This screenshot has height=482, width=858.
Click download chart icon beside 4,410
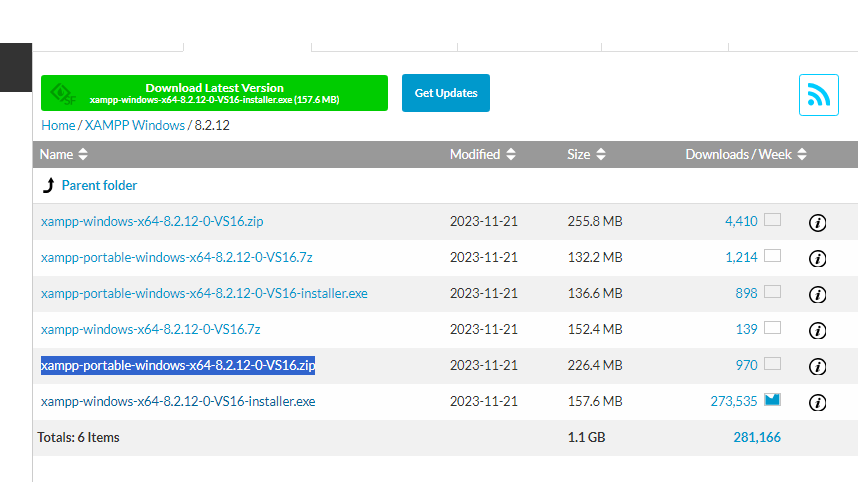[773, 220]
